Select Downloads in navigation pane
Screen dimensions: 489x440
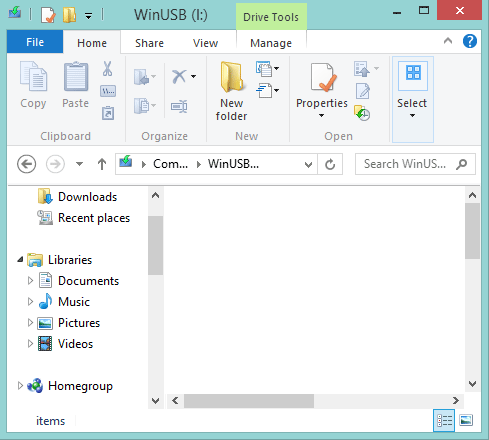tap(77, 197)
